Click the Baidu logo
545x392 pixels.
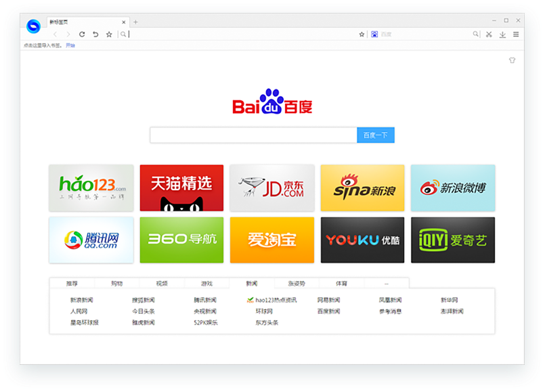point(272,102)
